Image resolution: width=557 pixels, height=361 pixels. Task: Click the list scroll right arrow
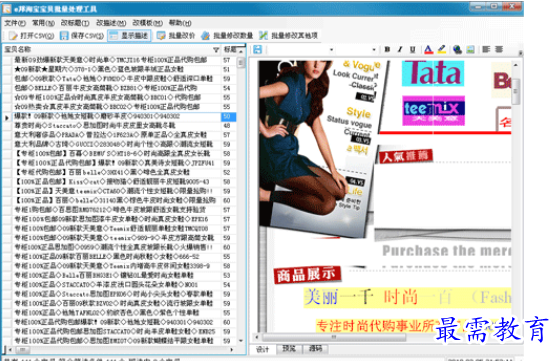pos(232,350)
